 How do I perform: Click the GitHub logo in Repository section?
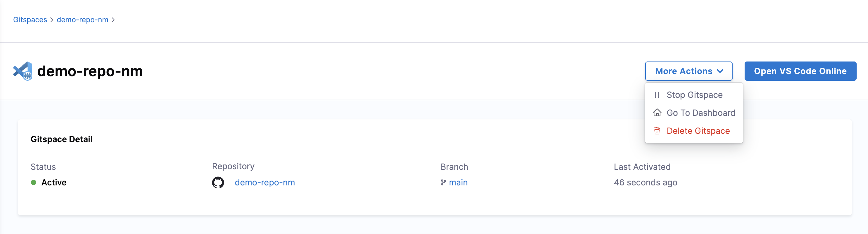(x=218, y=183)
